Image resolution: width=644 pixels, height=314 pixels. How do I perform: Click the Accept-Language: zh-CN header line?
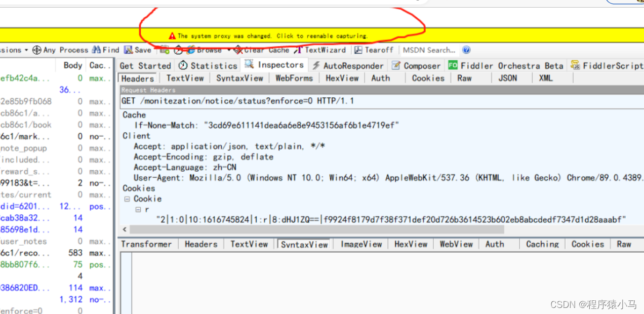pos(185,167)
